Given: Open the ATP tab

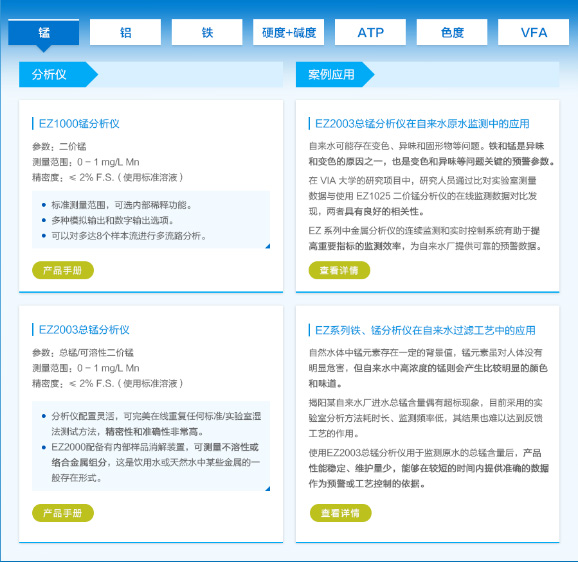Looking at the screenshot, I should coord(370,32).
